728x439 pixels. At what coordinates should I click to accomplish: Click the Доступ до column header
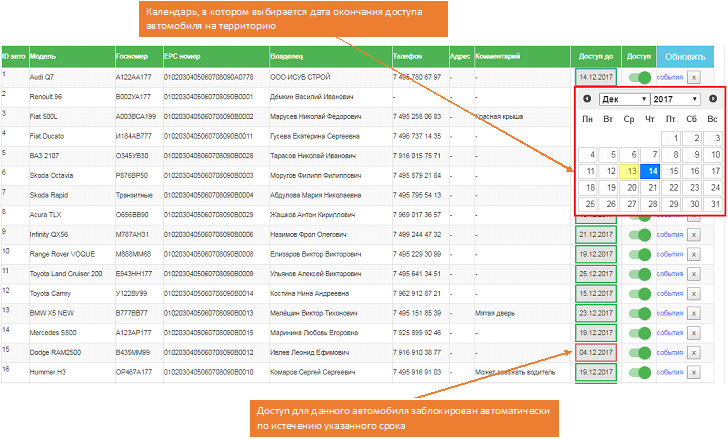pos(596,56)
